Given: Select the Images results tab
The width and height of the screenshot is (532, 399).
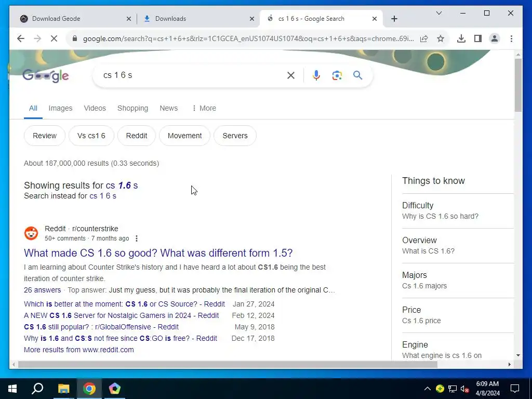Looking at the screenshot, I should point(60,108).
